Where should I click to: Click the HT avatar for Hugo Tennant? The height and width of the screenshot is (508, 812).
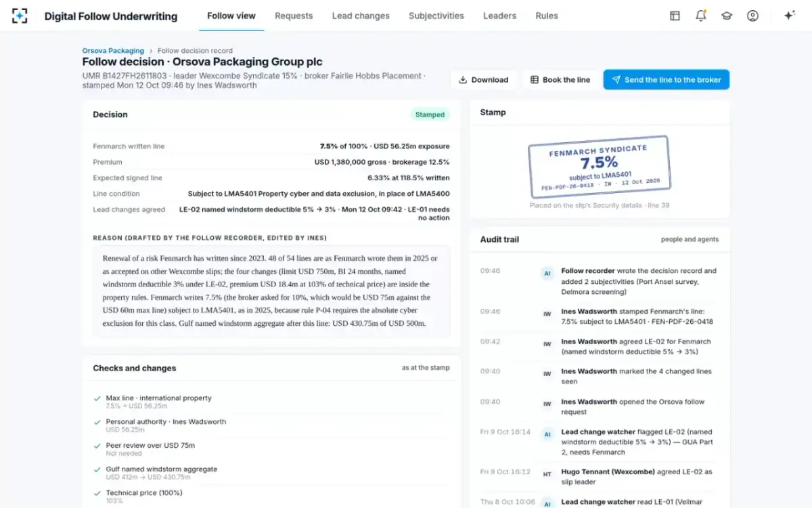coord(547,474)
